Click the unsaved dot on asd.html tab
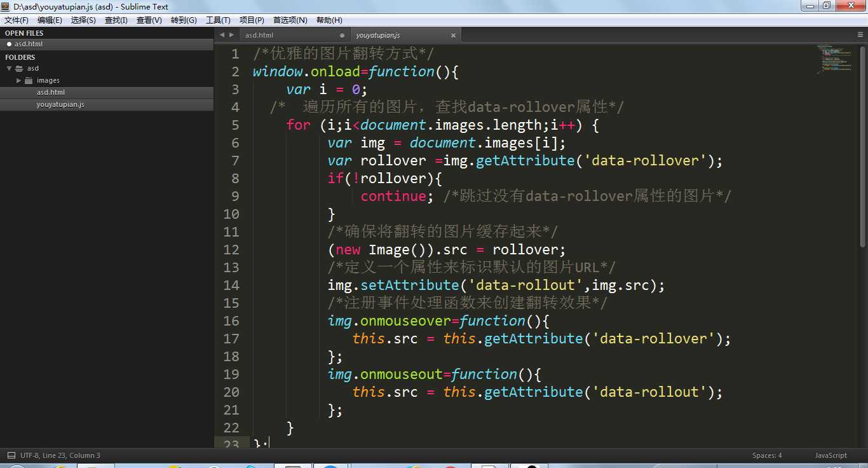 click(342, 35)
